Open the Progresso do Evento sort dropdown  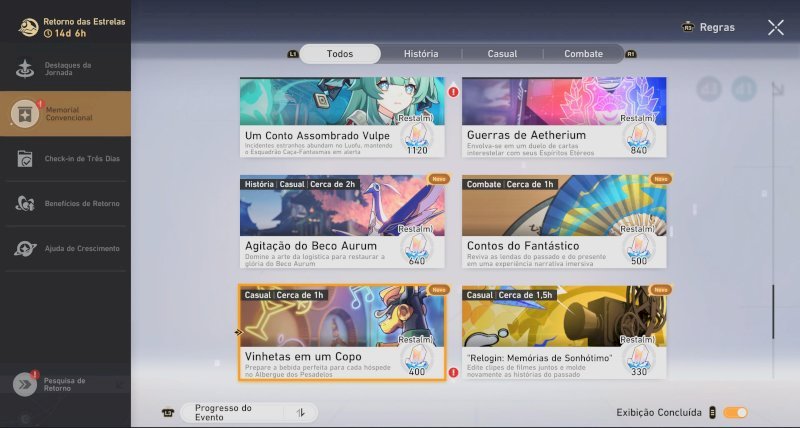249,413
